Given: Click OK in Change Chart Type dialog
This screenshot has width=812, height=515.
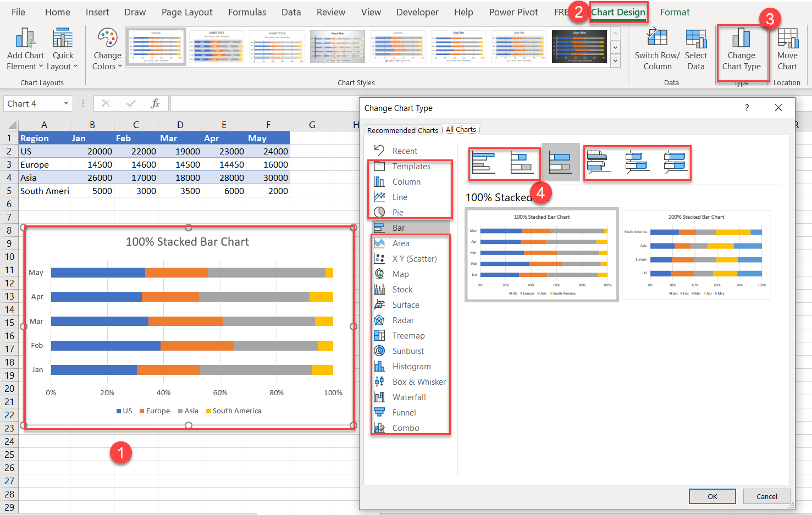Looking at the screenshot, I should click(712, 496).
